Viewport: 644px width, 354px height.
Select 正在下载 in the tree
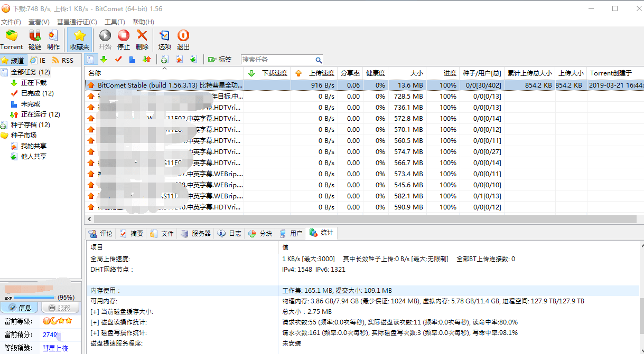[33, 83]
